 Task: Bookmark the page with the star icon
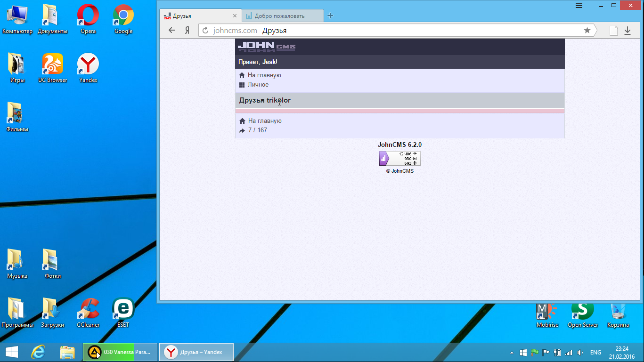(x=587, y=31)
